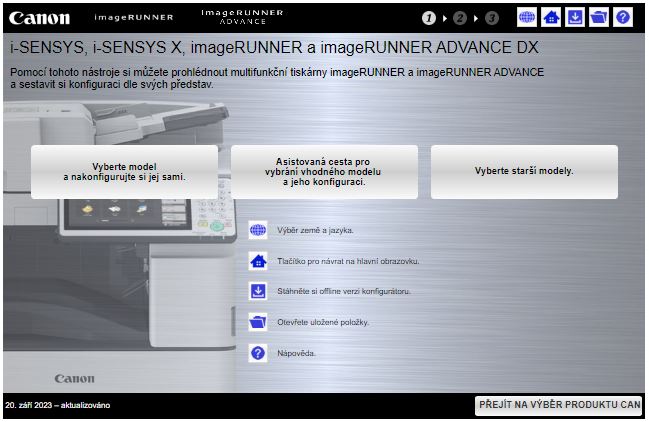Image resolution: width=649 pixels, height=422 pixels.
Task: Click download icon beside Stáhněte si offline verzi
Action: 258,291
